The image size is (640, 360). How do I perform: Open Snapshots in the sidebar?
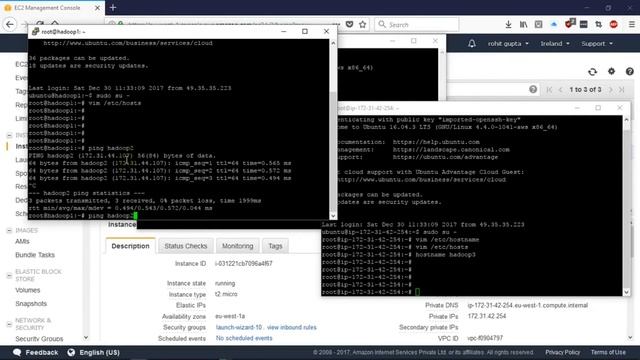coord(31,304)
